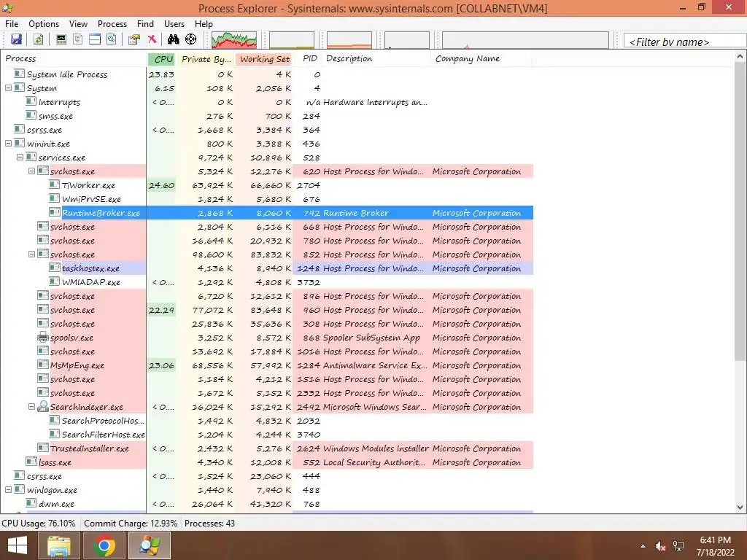Viewport: 747px width, 560px height.
Task: Sort by the Company Name column header
Action: 481,58
